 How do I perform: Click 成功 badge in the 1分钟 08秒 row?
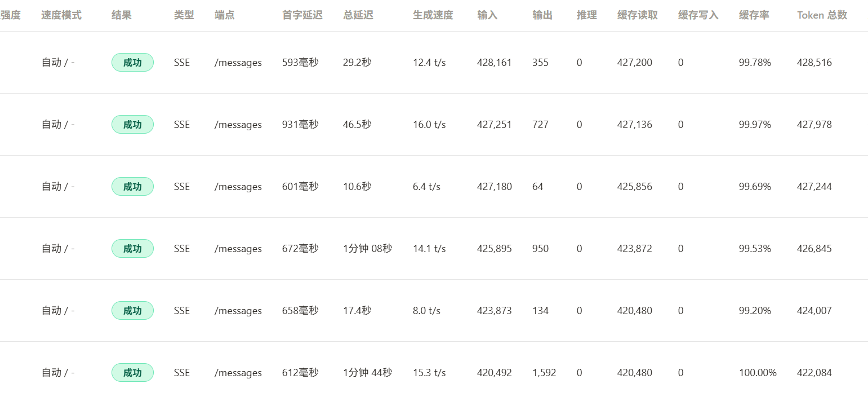click(132, 249)
